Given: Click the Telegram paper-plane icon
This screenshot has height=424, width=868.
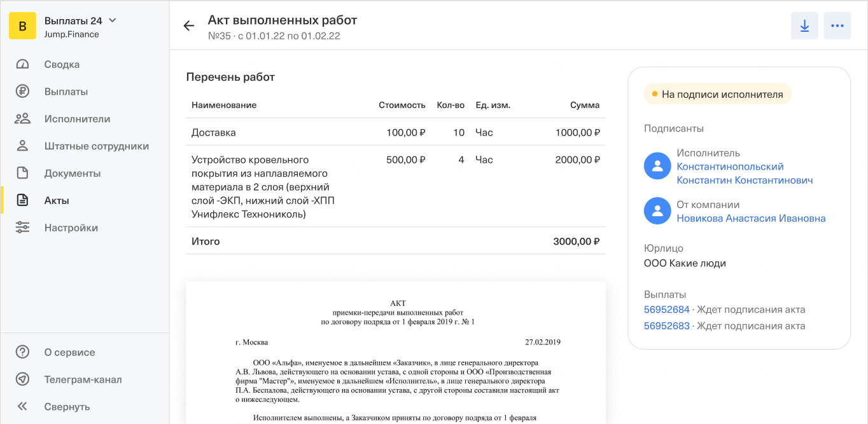Looking at the screenshot, I should 23,380.
